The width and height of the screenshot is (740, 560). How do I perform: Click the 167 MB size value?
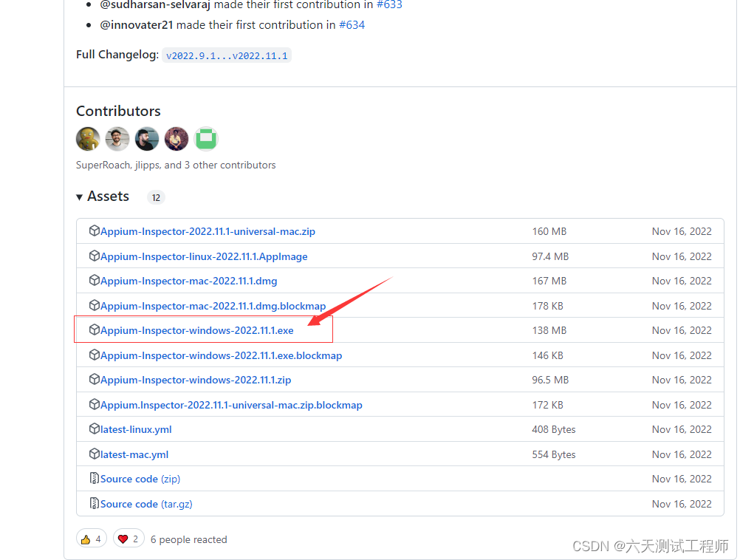549,281
